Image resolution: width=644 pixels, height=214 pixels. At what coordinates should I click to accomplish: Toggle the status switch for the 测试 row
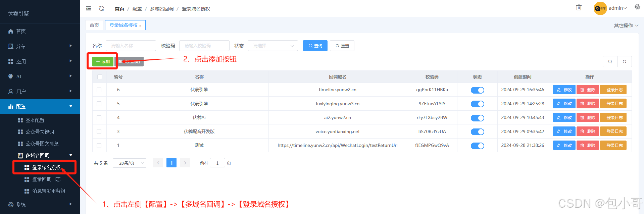(477, 146)
